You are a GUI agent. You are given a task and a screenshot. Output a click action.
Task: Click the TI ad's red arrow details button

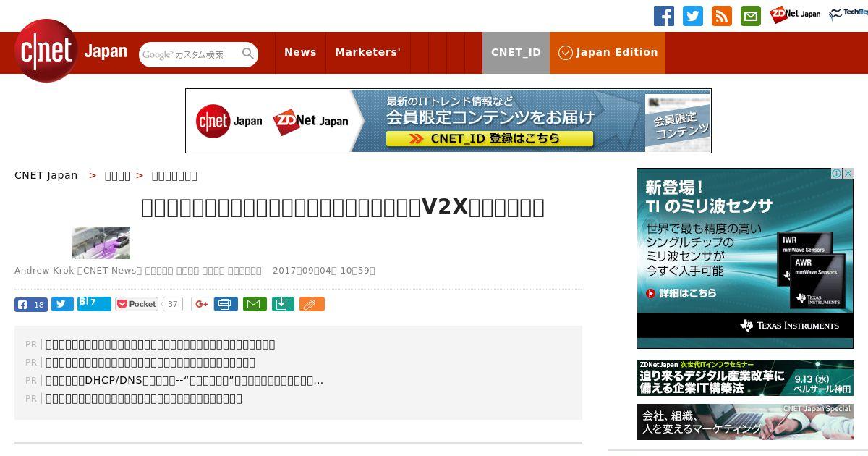click(x=681, y=293)
